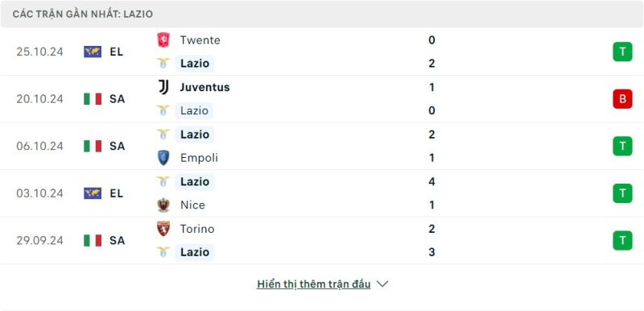Open 'Hiển thị thêm trận đấu' link
Screen dimensions: 644x311
click(x=314, y=284)
